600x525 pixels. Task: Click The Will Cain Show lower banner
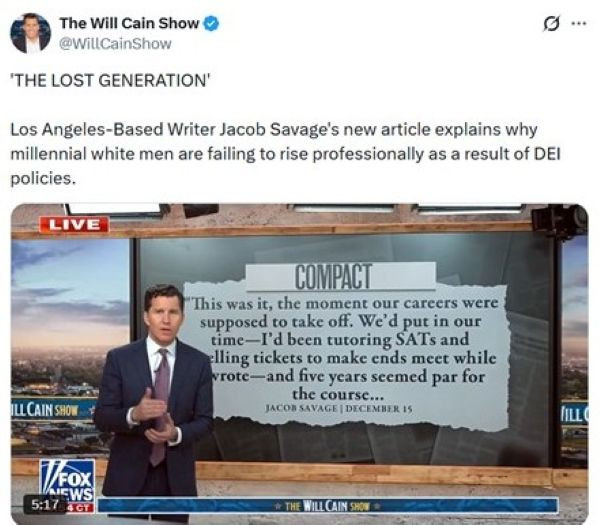tap(328, 506)
